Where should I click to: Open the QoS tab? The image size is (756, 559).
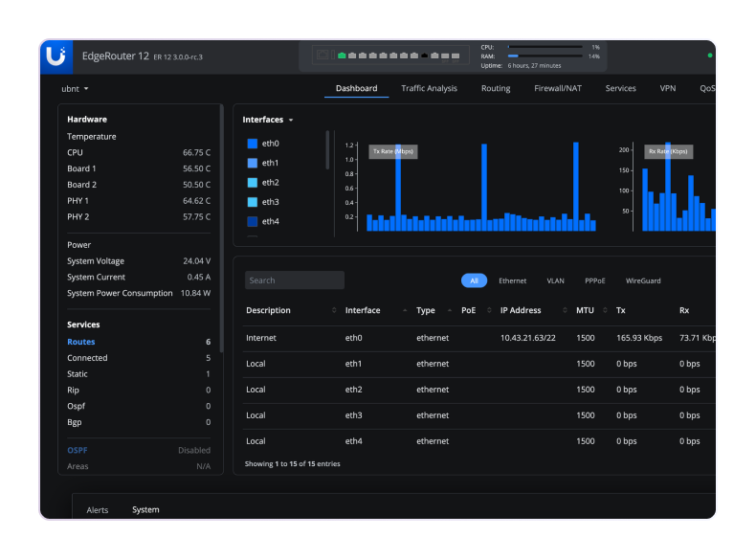pyautogui.click(x=707, y=89)
